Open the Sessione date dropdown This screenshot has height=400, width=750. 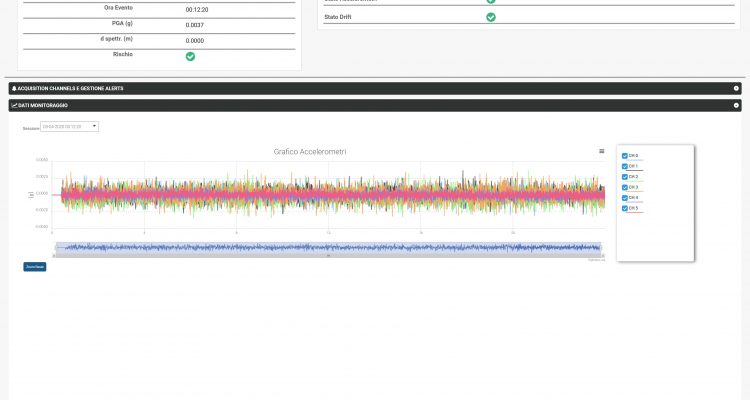69,127
